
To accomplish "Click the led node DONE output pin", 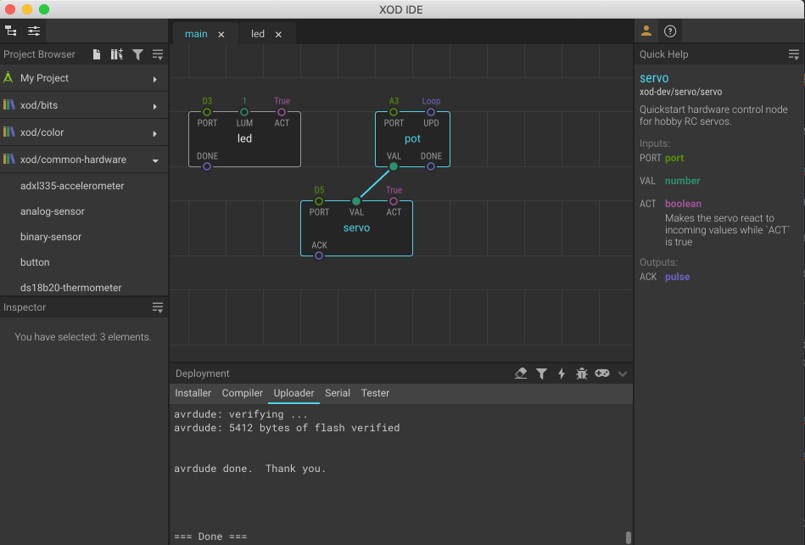I will tap(207, 167).
